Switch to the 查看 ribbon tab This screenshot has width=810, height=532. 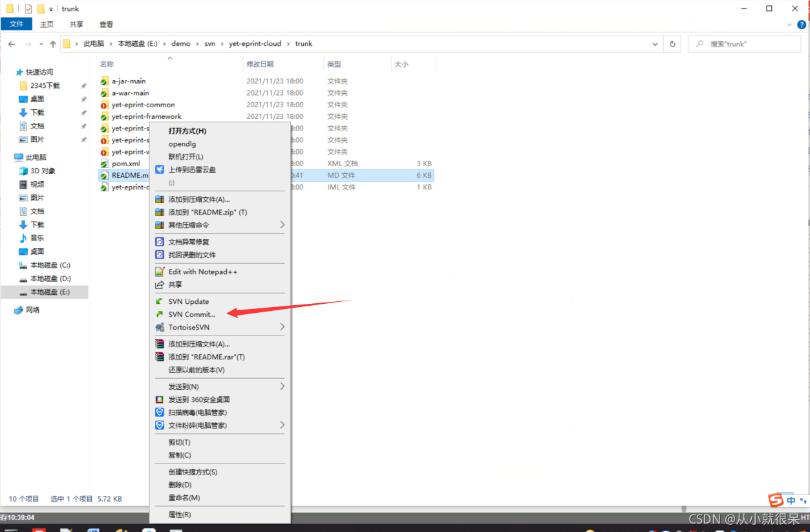tap(106, 25)
